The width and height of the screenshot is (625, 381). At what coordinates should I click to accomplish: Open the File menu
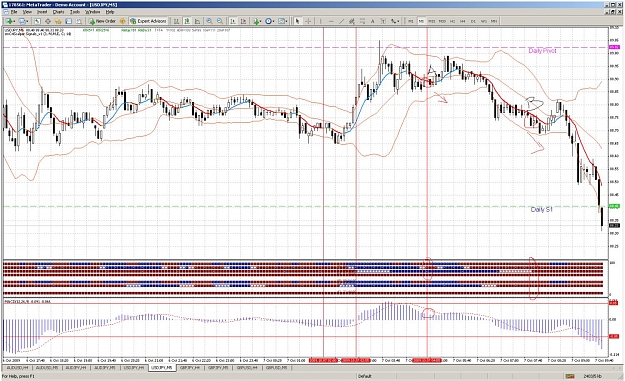coord(14,12)
